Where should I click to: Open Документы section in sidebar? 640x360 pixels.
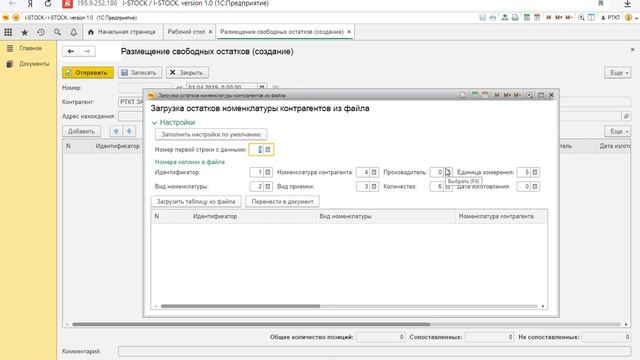tap(34, 64)
